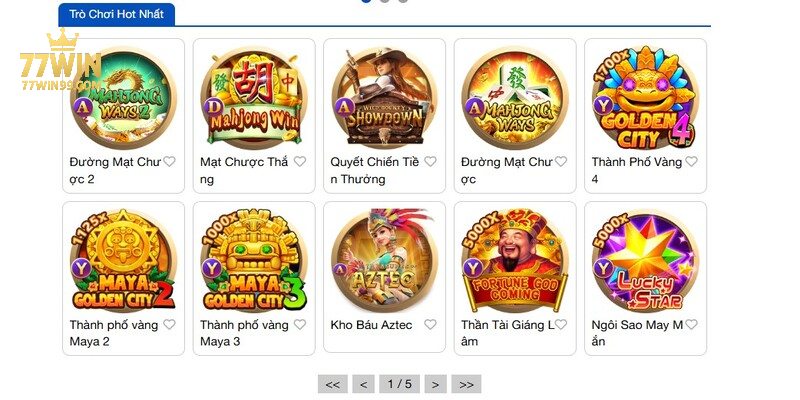800x400 pixels.
Task: Launch the Mahjong Win game icon
Action: tap(254, 97)
